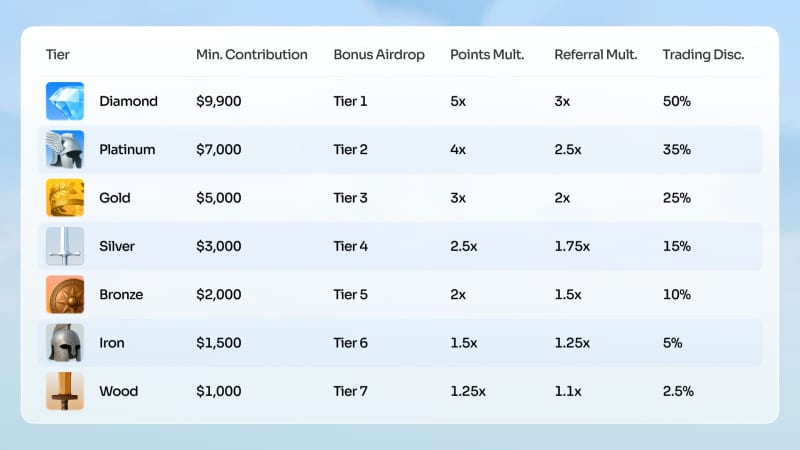Select the Wood $1,000 contribution value
The height and width of the screenshot is (450, 800).
coord(218,391)
